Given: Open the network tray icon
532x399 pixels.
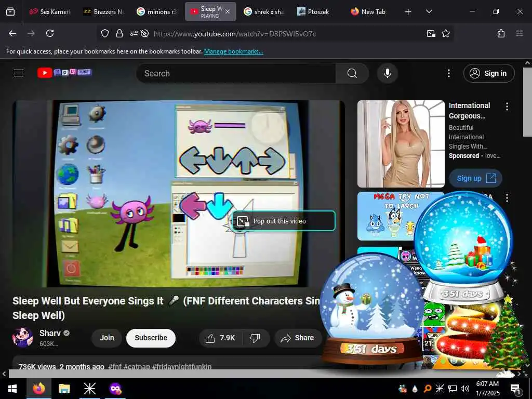Looking at the screenshot, I should coord(453,389).
